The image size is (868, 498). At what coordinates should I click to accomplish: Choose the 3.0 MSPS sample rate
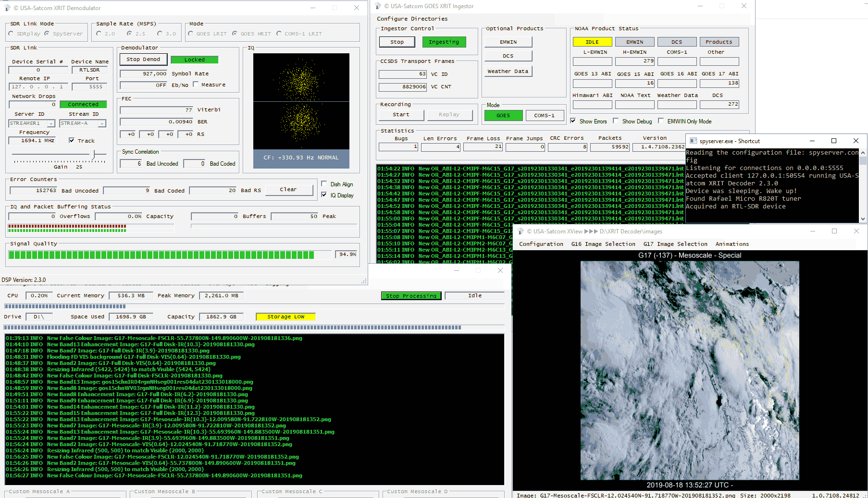[160, 34]
